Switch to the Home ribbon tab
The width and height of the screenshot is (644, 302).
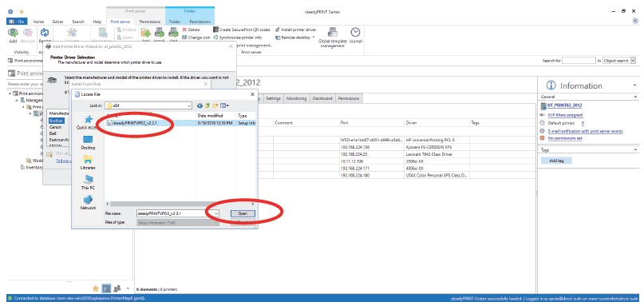pos(38,22)
